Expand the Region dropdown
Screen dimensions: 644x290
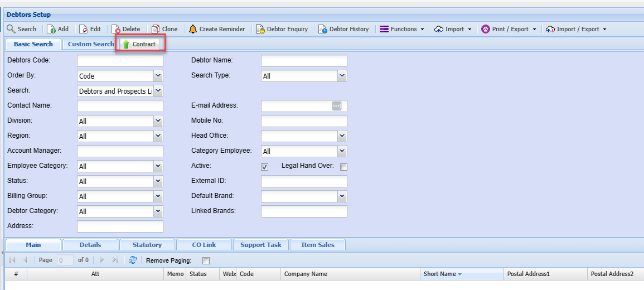pos(158,136)
